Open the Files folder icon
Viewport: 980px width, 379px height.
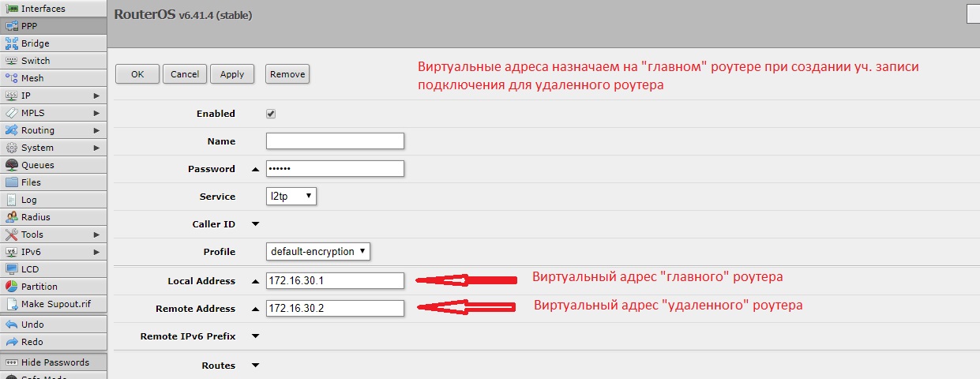pos(12,182)
